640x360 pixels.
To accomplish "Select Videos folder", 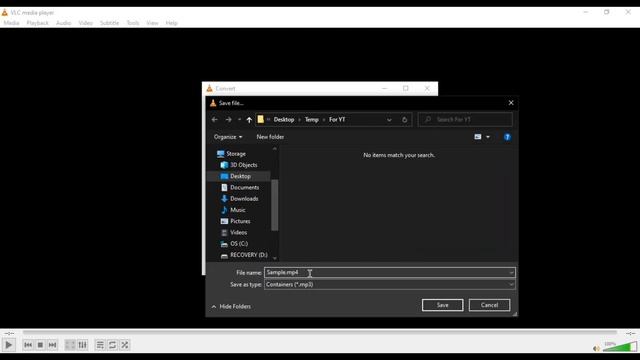I will tap(238, 232).
